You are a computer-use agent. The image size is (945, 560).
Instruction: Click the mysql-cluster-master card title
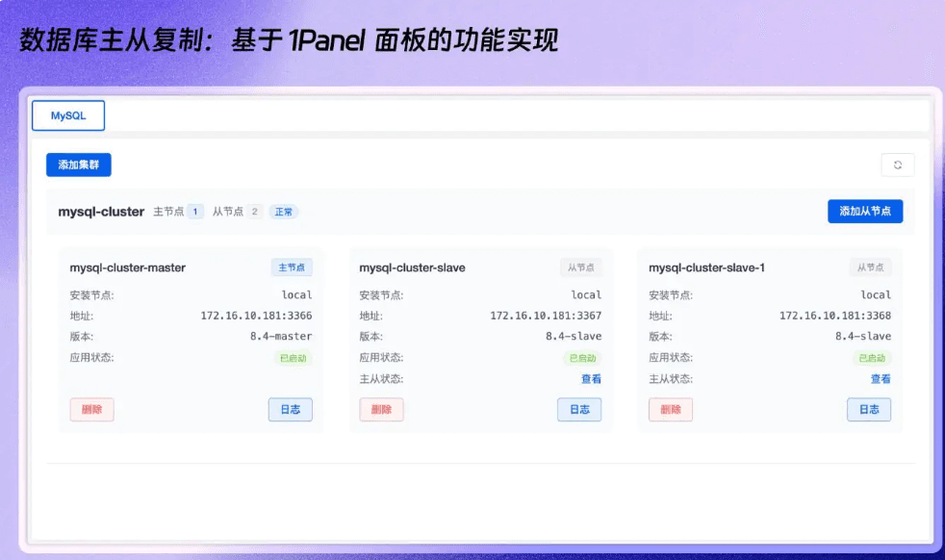point(128,267)
